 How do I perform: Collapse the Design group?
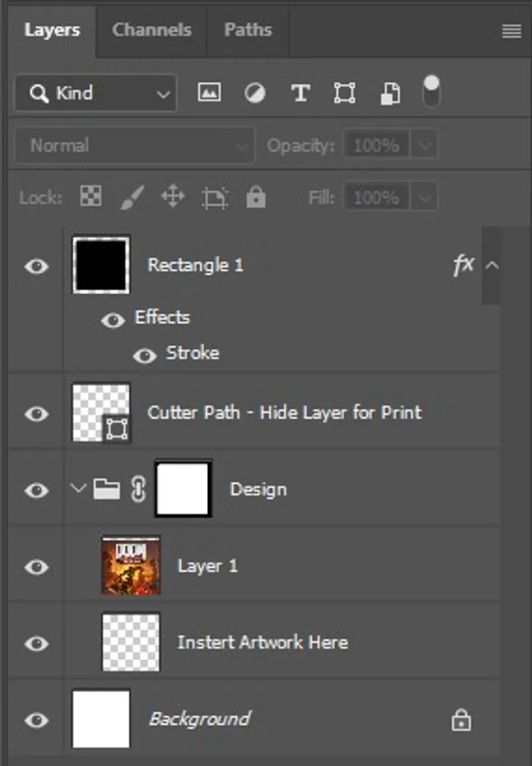(x=78, y=489)
